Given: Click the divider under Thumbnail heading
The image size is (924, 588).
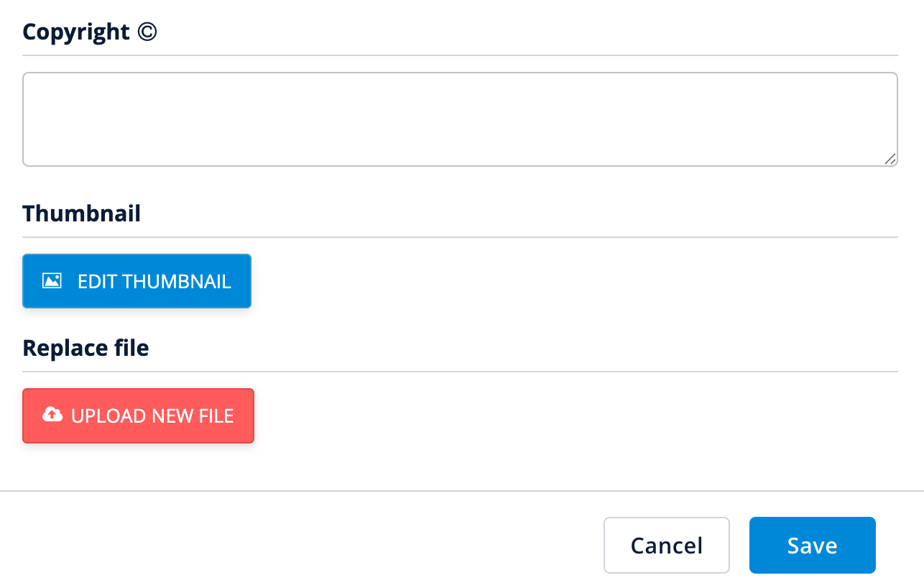Looking at the screenshot, I should [460, 237].
